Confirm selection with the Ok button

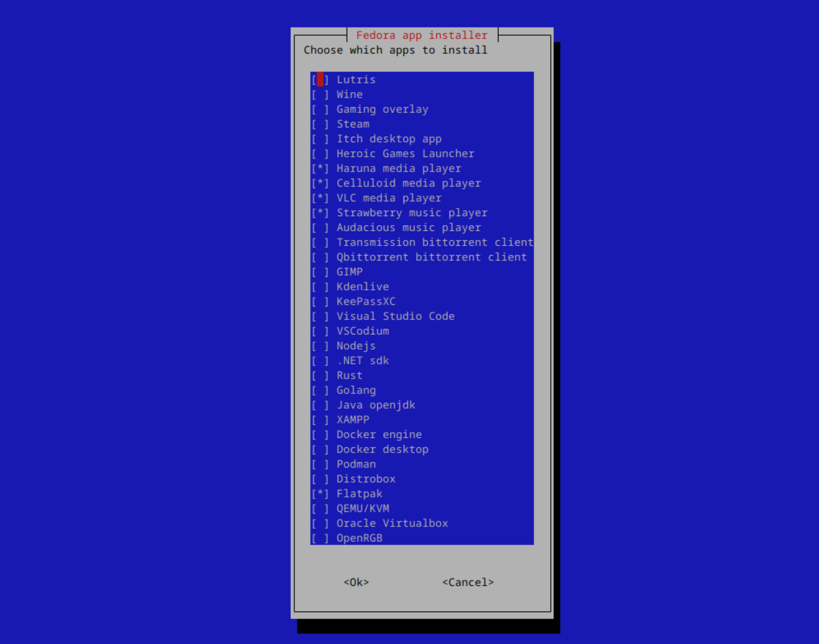[356, 582]
